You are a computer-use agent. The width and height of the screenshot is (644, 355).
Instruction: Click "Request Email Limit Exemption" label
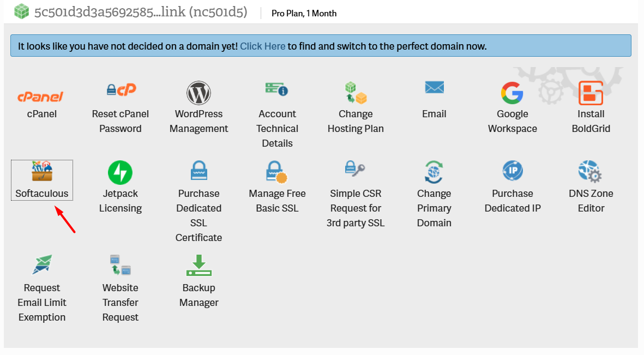click(x=42, y=303)
